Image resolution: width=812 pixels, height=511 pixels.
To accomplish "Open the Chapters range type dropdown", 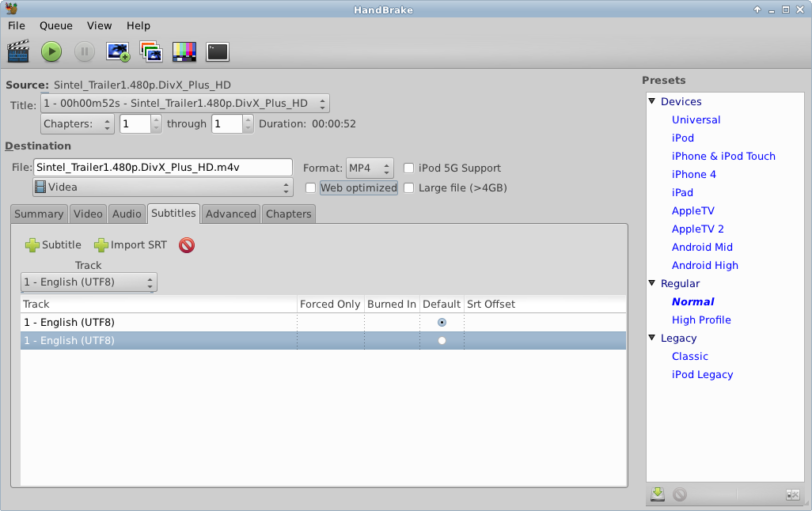I will (78, 123).
